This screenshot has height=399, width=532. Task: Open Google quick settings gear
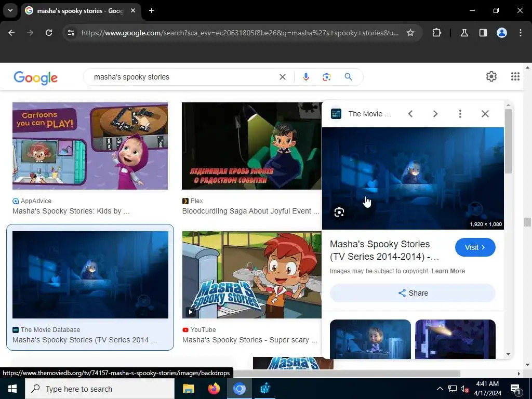point(491,76)
